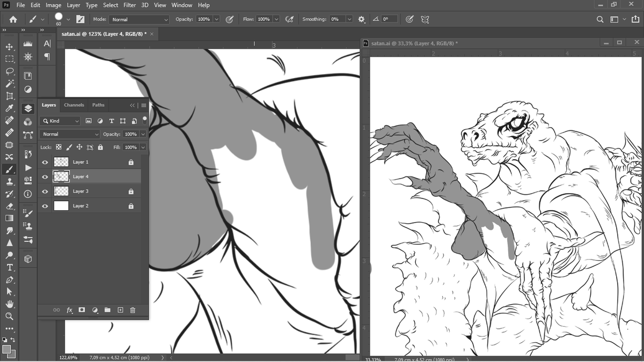Open the 3D panel cube icon

pos(28,259)
